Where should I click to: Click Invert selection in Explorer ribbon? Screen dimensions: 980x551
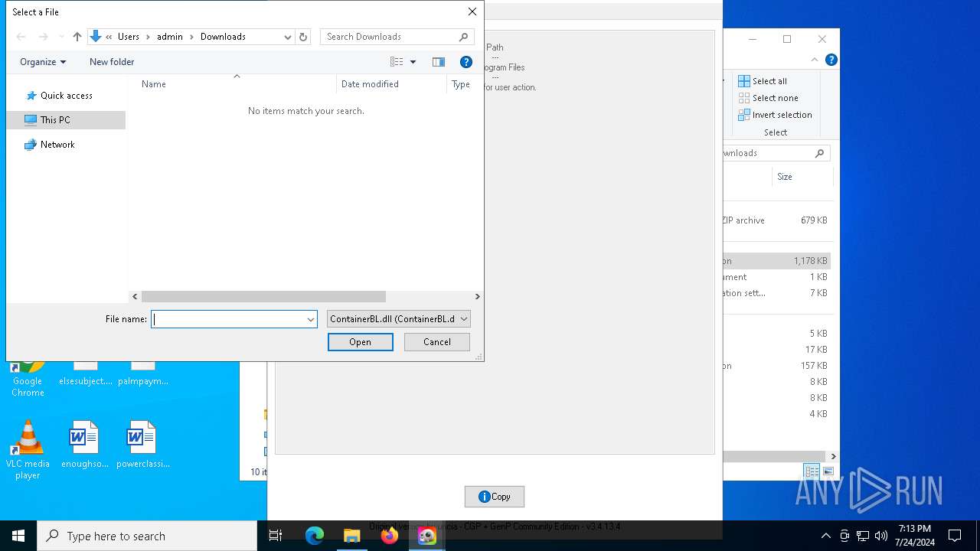(775, 115)
